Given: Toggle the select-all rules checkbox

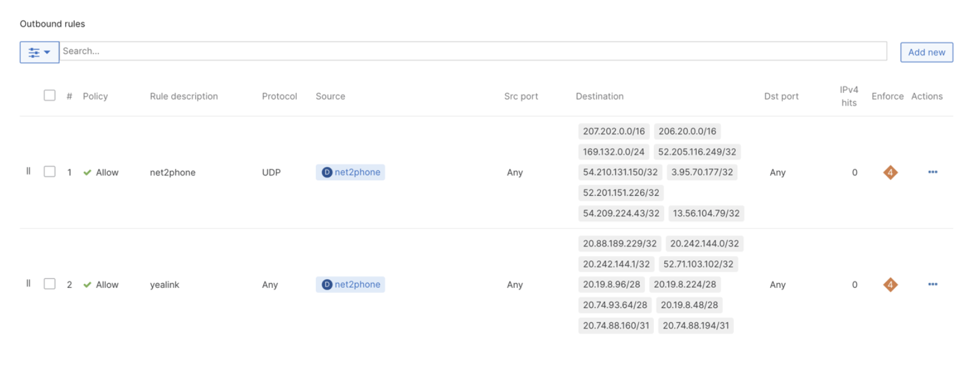Looking at the screenshot, I should point(49,95).
